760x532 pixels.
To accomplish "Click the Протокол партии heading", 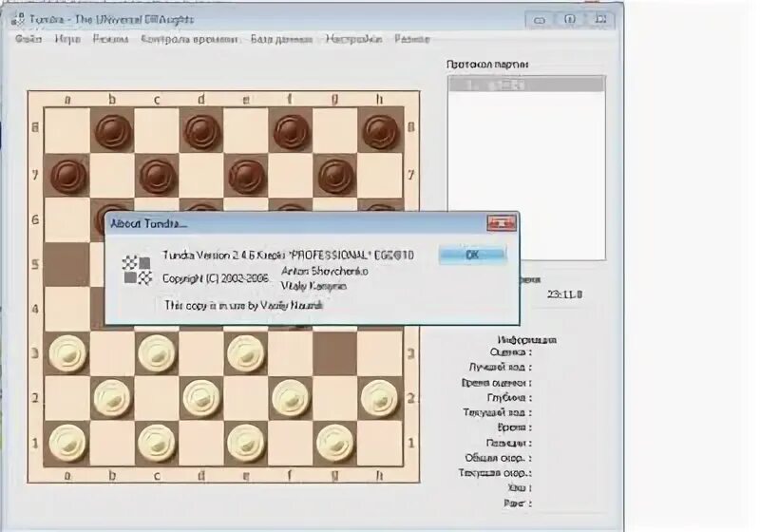I will tap(487, 65).
